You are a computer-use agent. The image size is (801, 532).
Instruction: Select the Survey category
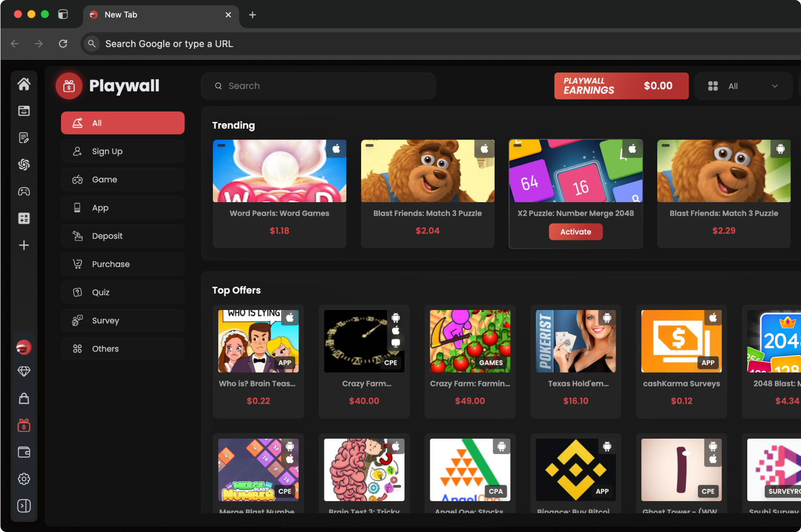point(122,321)
